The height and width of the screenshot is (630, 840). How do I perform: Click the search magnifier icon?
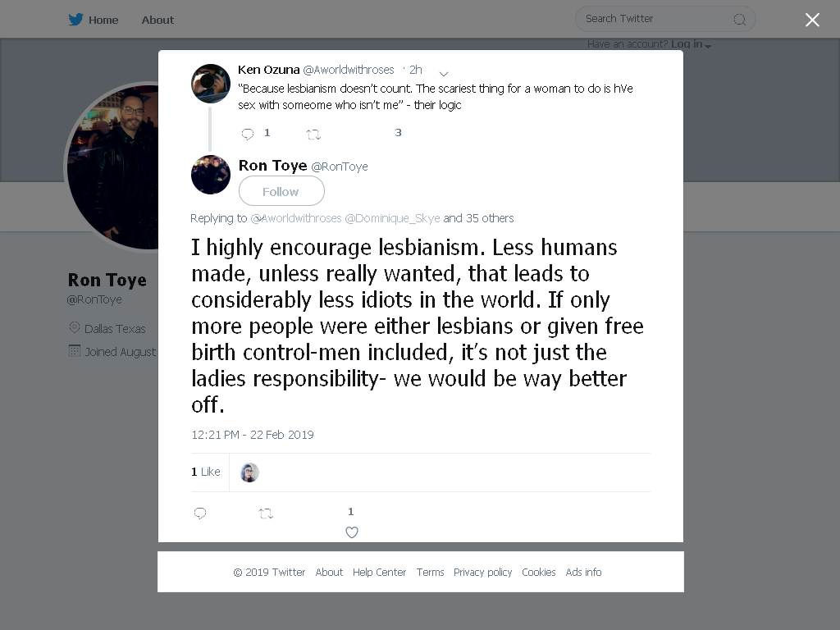click(739, 20)
